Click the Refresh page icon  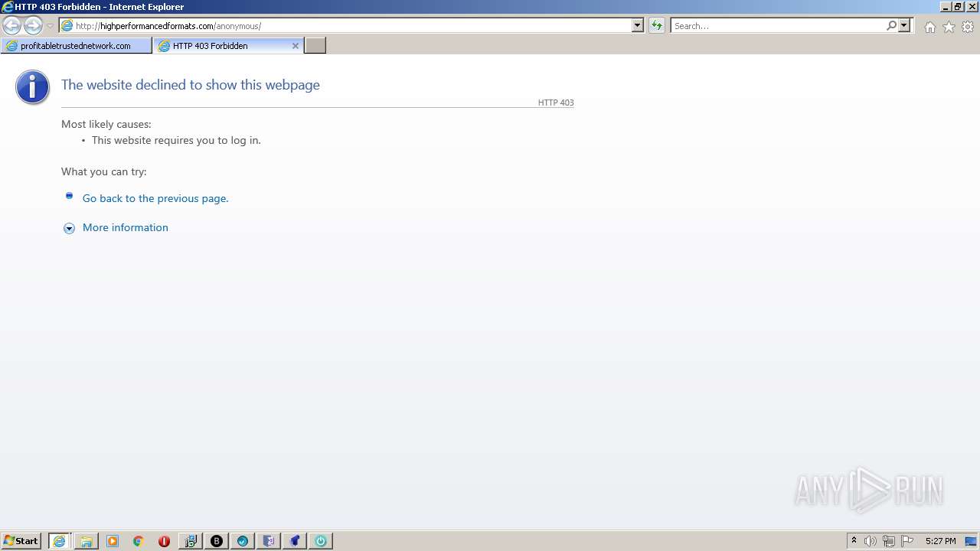click(657, 25)
